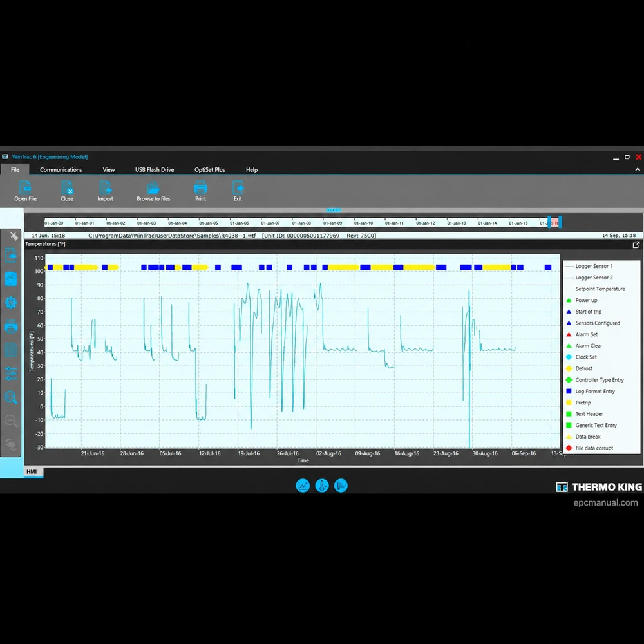Screen dimensions: 644x644
Task: Click the thermometer flag round button
Action: [341, 486]
